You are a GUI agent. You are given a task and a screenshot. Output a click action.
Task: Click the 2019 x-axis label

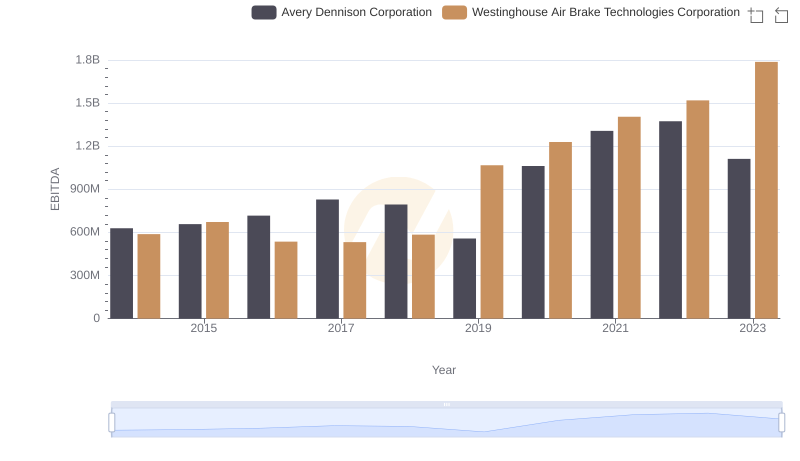pyautogui.click(x=478, y=328)
